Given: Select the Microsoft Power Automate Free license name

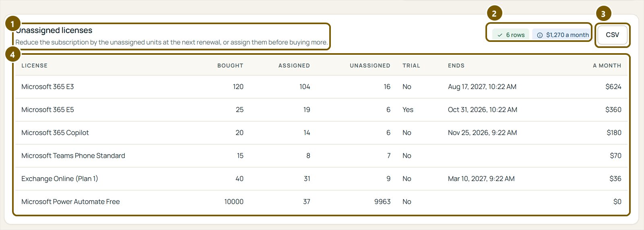Looking at the screenshot, I should (x=70, y=201).
